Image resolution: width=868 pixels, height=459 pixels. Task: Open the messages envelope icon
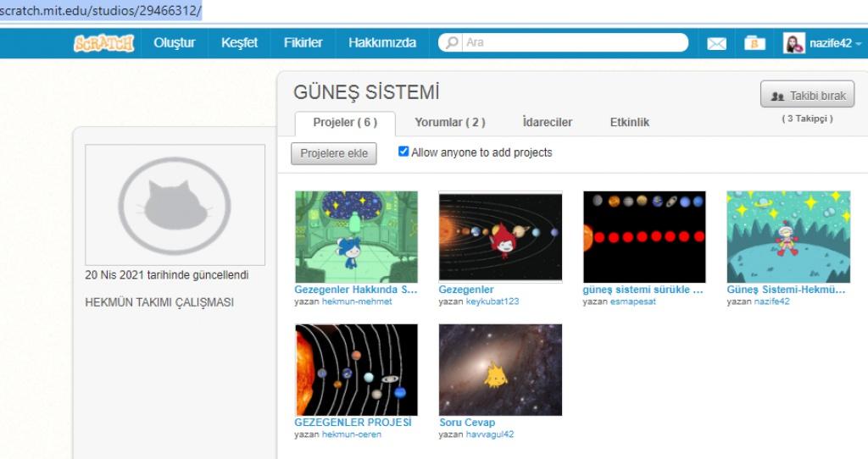point(716,43)
